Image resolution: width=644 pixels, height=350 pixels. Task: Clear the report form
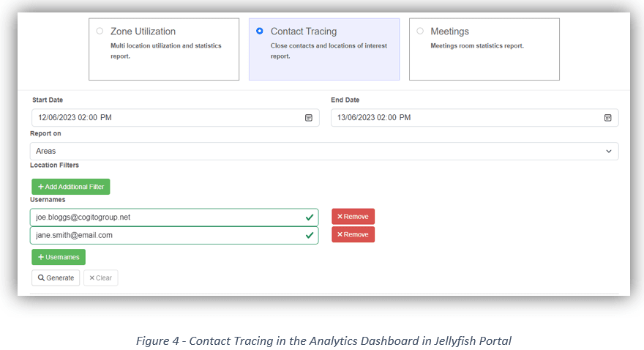tap(100, 278)
